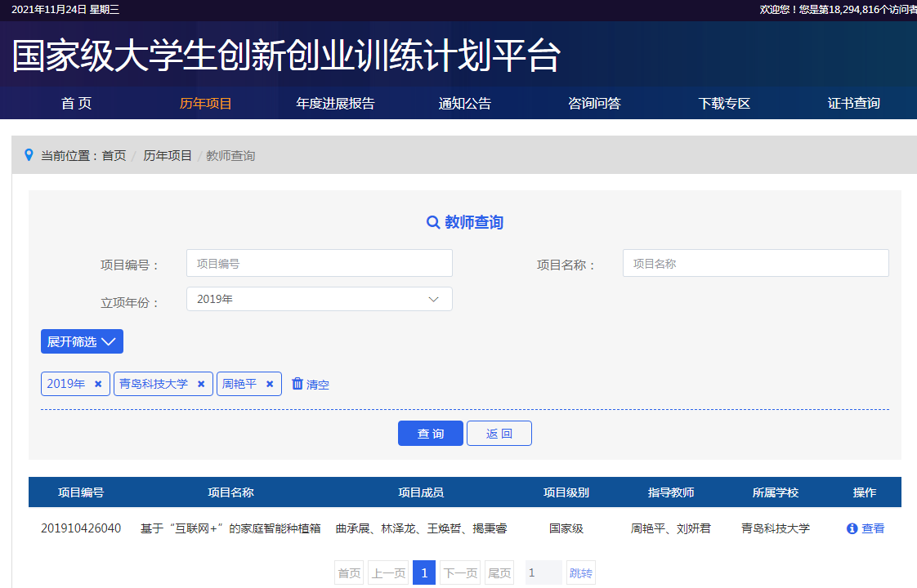The height and width of the screenshot is (588, 917).
Task: Open the 立项年份 year dropdown
Action: [319, 299]
